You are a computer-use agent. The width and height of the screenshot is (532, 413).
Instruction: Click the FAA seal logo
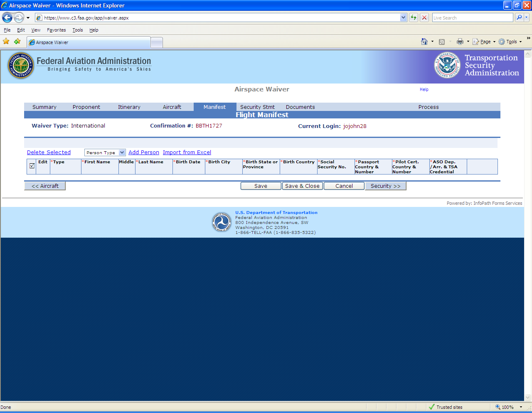pos(21,66)
